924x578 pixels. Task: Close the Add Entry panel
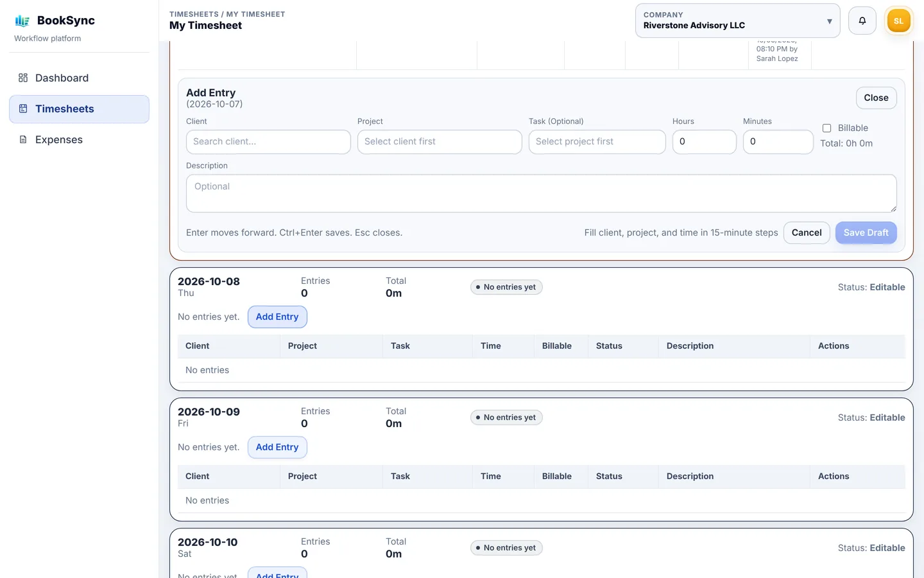[x=876, y=98]
